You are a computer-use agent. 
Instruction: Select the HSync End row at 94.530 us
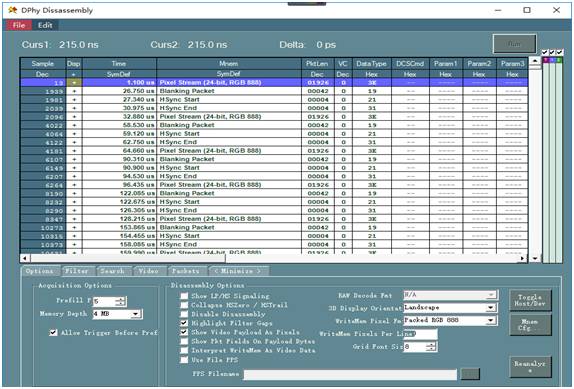coord(274,176)
